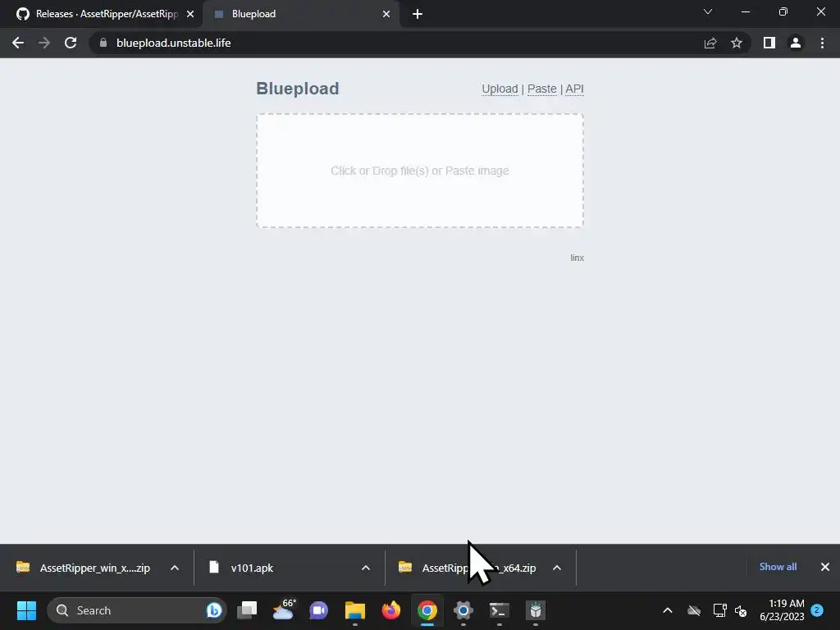Viewport: 840px width, 630px height.
Task: Bookmark this page with the star icon
Action: 737,43
